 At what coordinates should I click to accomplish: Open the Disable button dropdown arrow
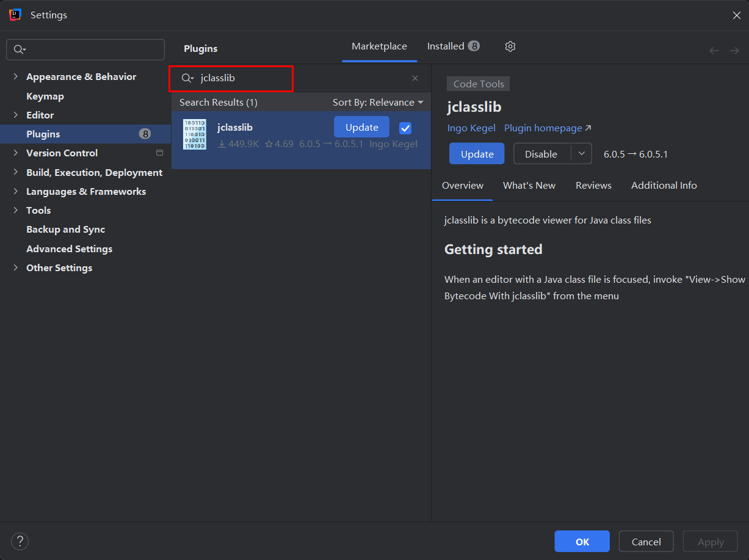point(582,154)
